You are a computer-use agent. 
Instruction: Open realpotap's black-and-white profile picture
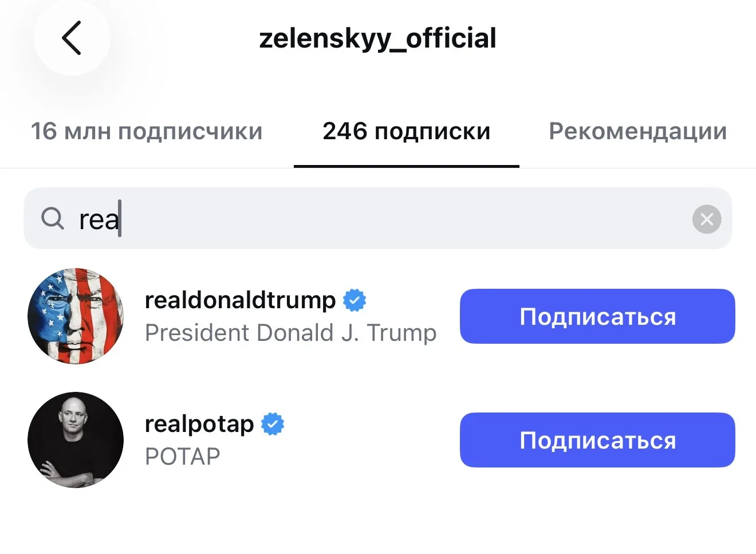point(76,440)
